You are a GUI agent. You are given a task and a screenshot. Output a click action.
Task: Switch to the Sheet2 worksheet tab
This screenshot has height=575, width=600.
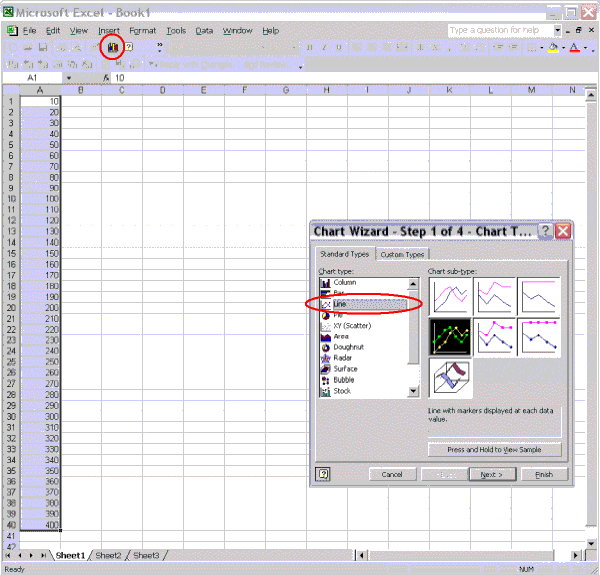pos(108,555)
